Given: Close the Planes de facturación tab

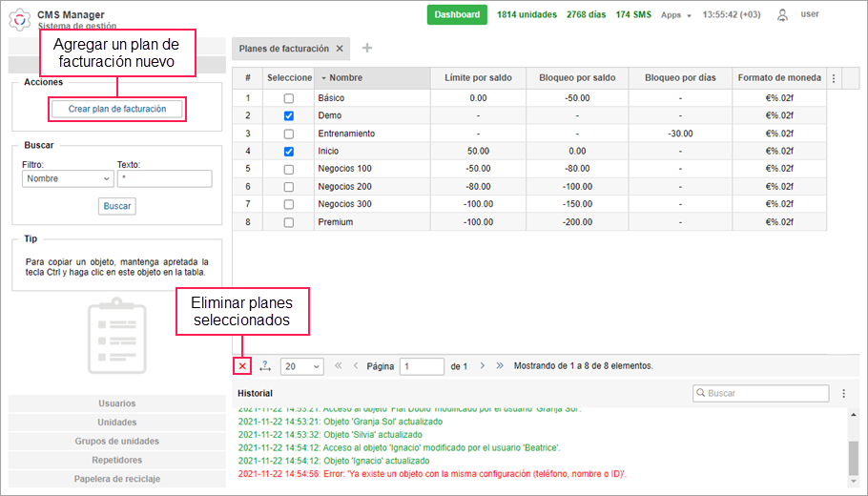Looking at the screenshot, I should pyautogui.click(x=340, y=49).
